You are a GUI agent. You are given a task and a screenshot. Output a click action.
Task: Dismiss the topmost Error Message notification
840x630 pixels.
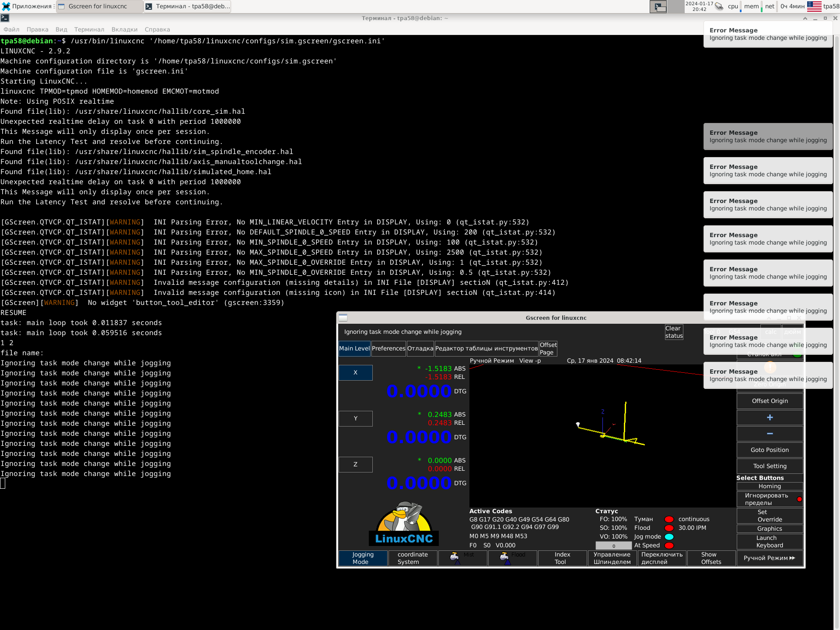[x=768, y=34]
